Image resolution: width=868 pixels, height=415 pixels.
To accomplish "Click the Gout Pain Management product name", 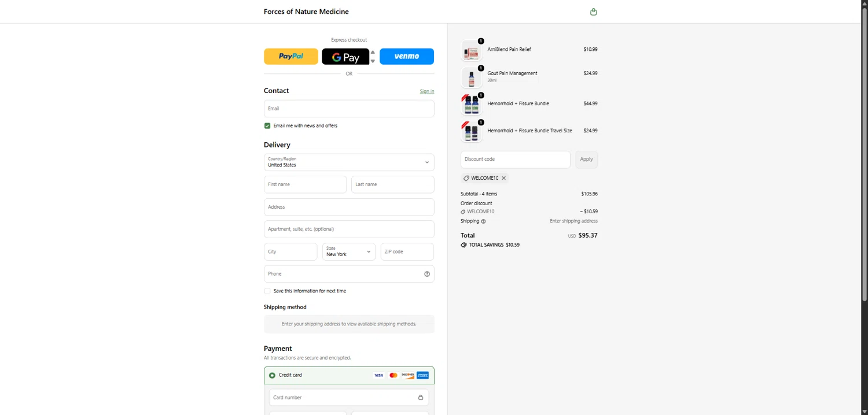I will click(x=512, y=73).
